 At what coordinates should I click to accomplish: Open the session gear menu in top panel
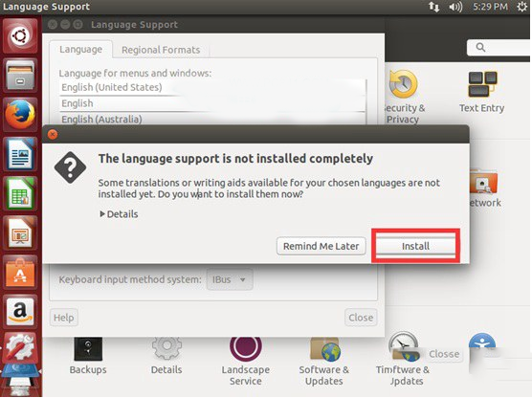(521, 7)
